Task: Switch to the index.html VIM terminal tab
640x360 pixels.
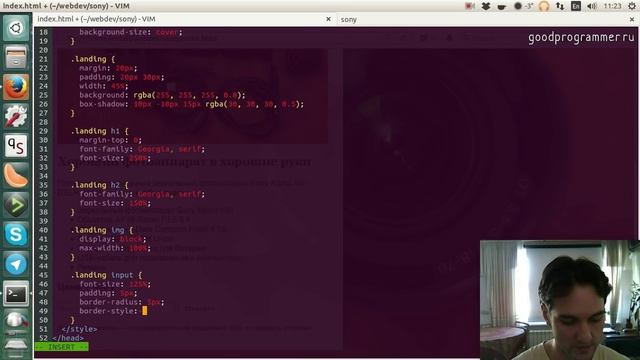Action: tap(184, 19)
